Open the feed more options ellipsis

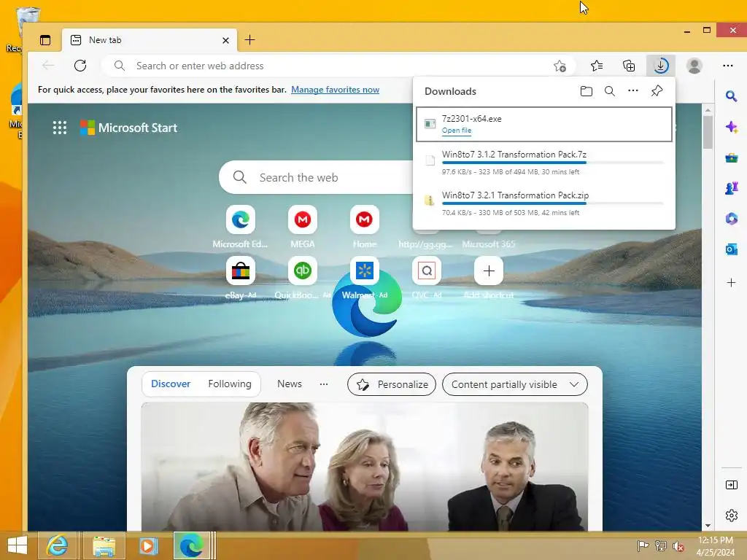(323, 384)
